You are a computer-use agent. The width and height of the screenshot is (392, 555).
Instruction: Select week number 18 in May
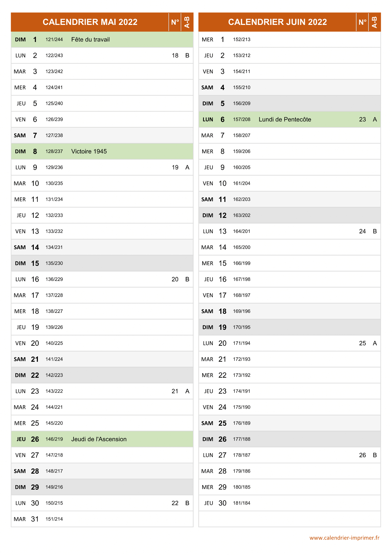point(175,56)
